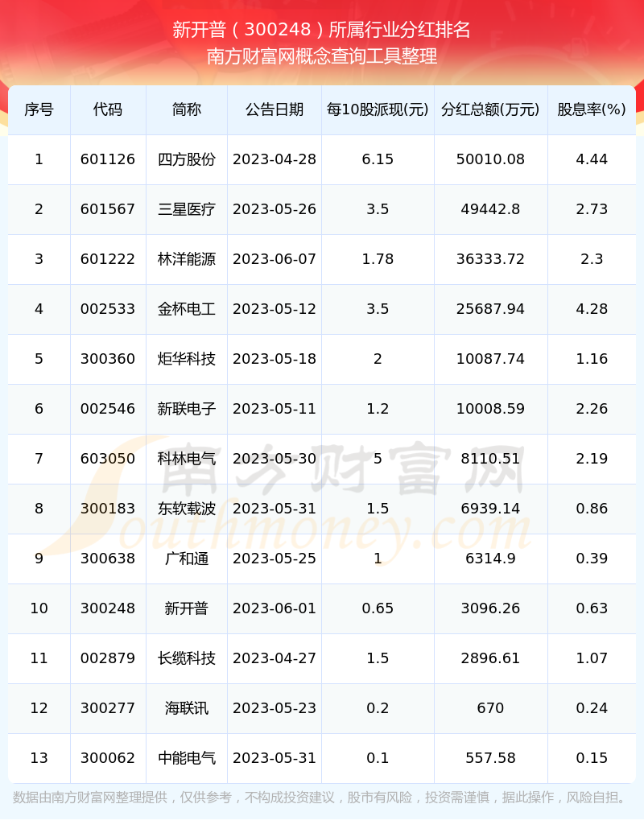
Task: Select the name 海联讯
Action: [x=187, y=707]
